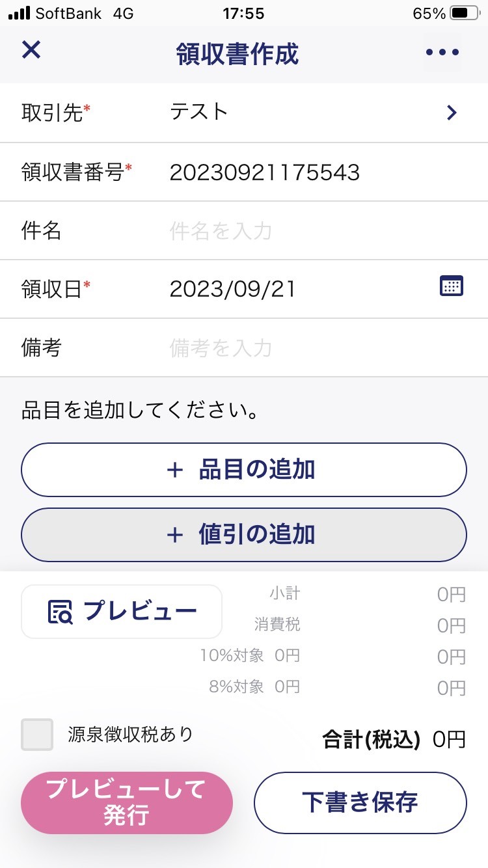This screenshot has height=868, width=488.
Task: Add an item with 品目の追加
Action: 244,470
